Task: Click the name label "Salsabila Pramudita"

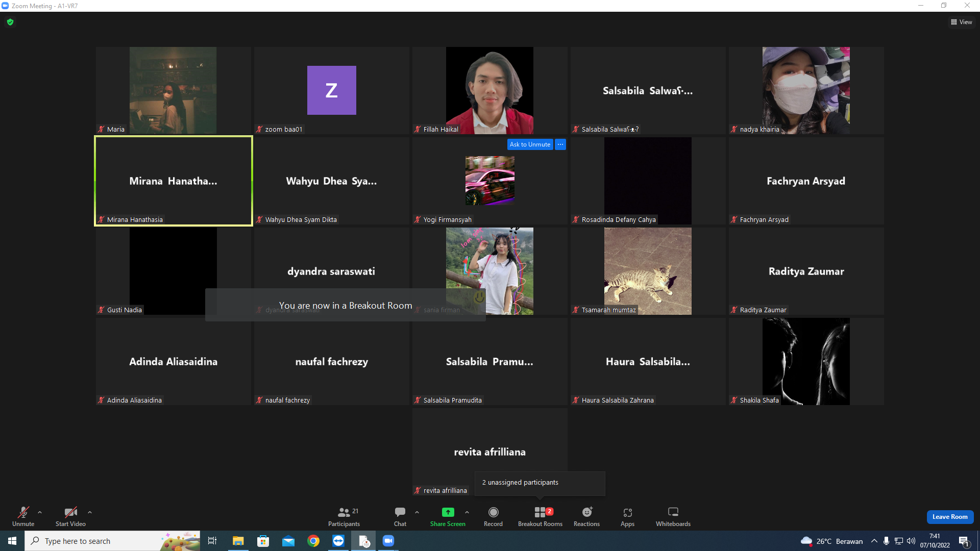Action: pyautogui.click(x=452, y=400)
